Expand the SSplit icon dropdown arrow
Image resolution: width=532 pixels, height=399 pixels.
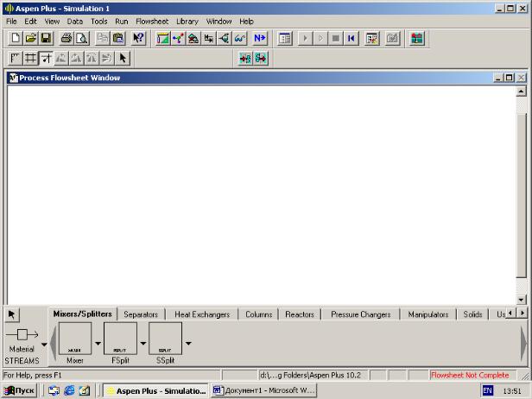point(188,344)
